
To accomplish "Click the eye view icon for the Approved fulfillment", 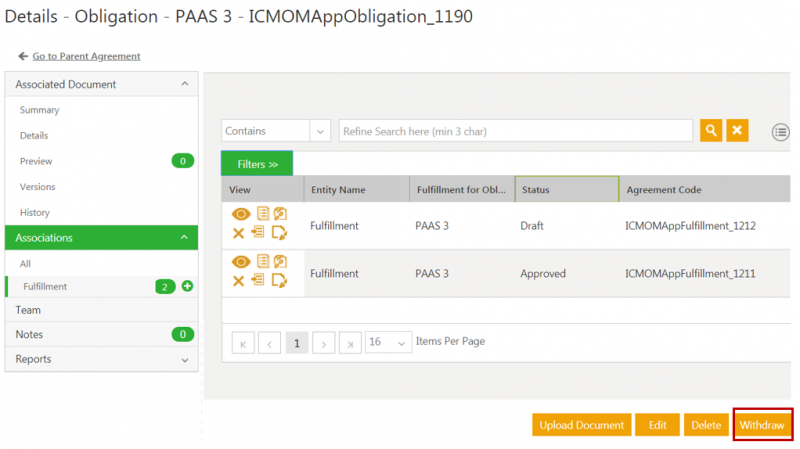I will 240,262.
